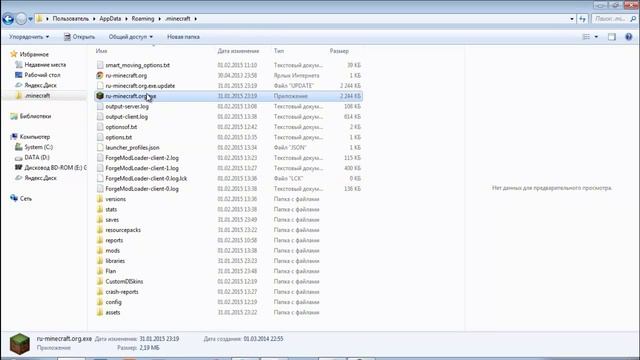This screenshot has height=360, width=640.
Task: Select the assets folder name
Action: pyautogui.click(x=113, y=312)
